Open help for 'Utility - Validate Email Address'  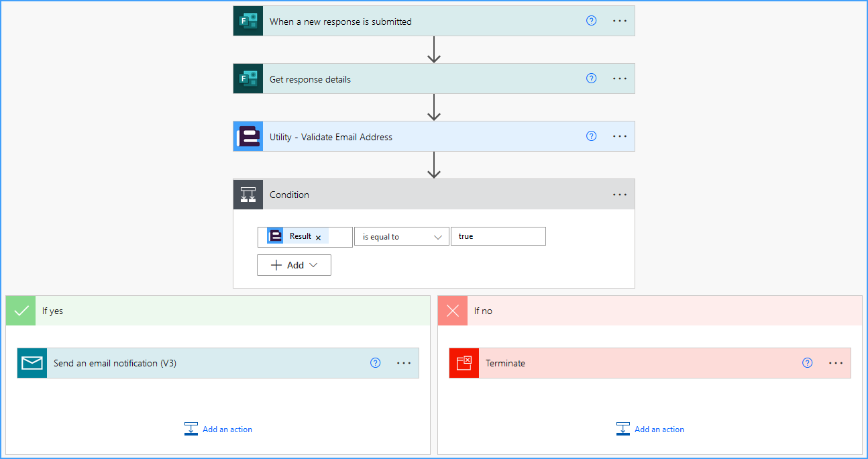(x=591, y=136)
